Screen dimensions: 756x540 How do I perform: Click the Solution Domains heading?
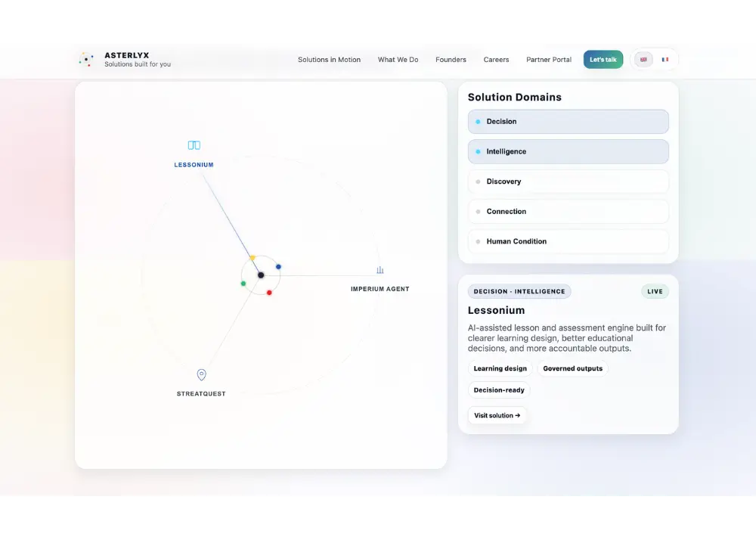[514, 97]
